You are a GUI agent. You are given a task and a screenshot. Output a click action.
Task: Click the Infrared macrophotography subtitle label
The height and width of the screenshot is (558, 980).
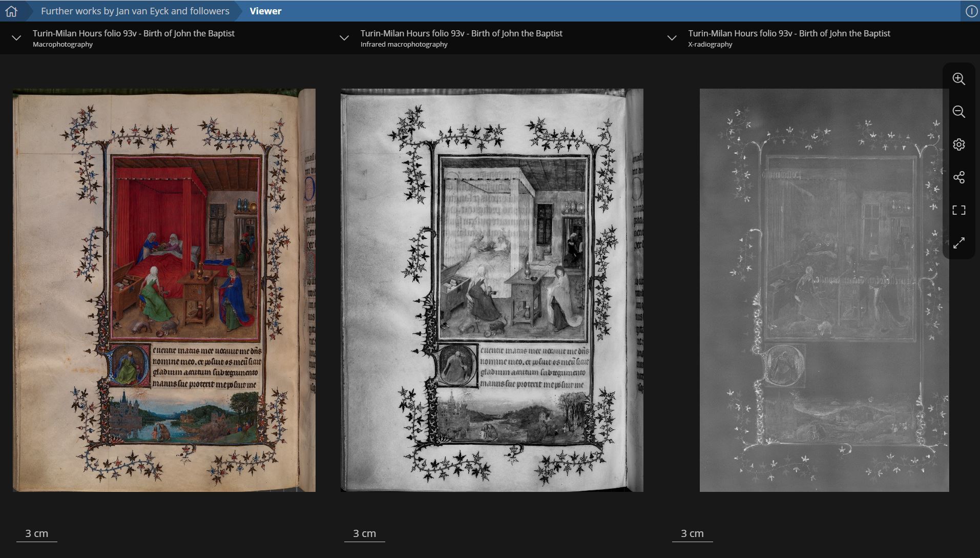(404, 45)
